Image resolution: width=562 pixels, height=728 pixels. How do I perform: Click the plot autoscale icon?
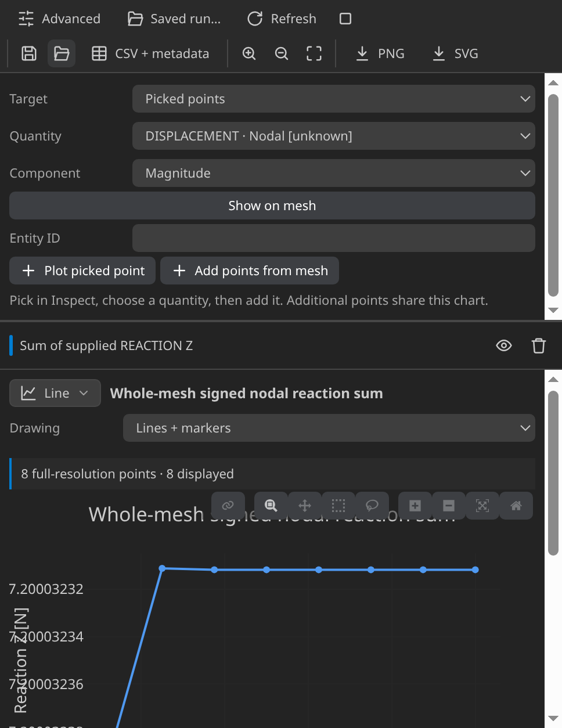pyautogui.click(x=482, y=505)
